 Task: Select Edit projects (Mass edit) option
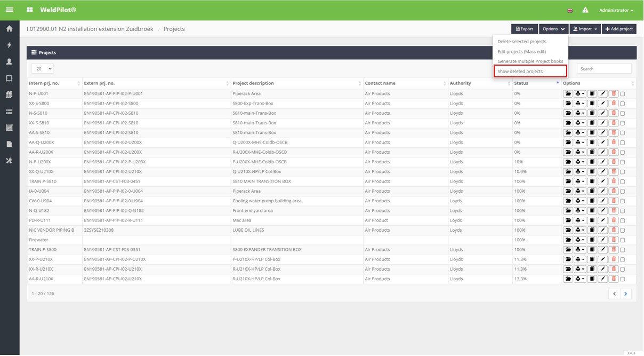point(521,51)
